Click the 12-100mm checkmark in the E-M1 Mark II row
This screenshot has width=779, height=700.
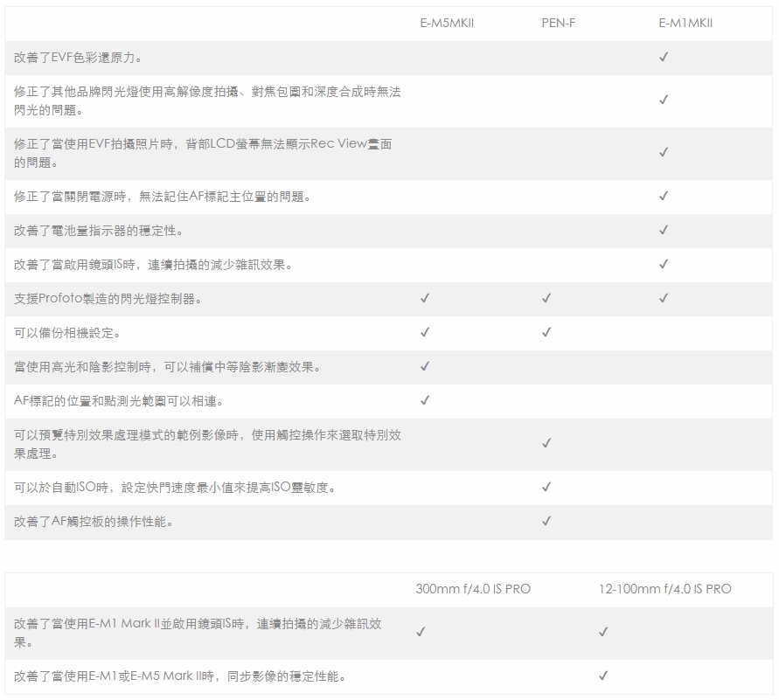pos(603,632)
